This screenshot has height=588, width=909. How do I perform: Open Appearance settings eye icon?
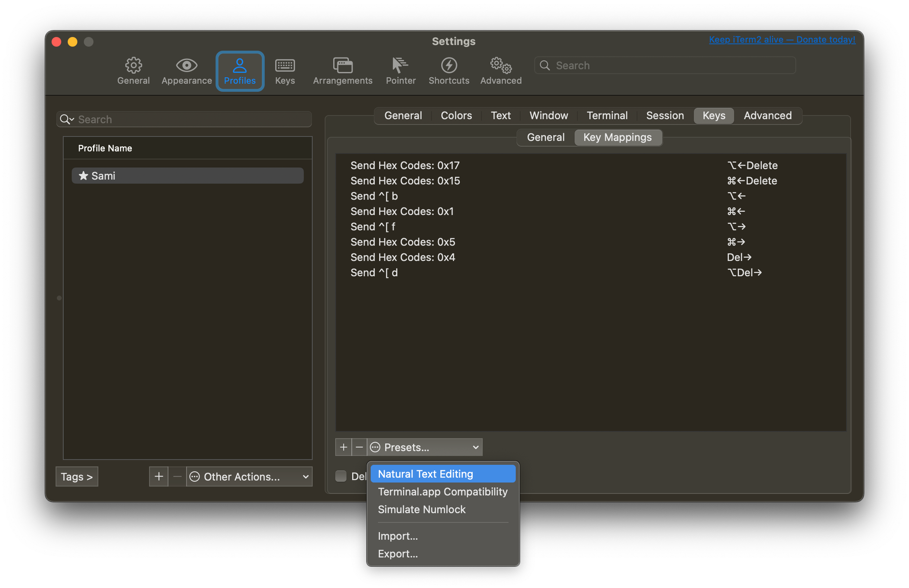coord(186,65)
